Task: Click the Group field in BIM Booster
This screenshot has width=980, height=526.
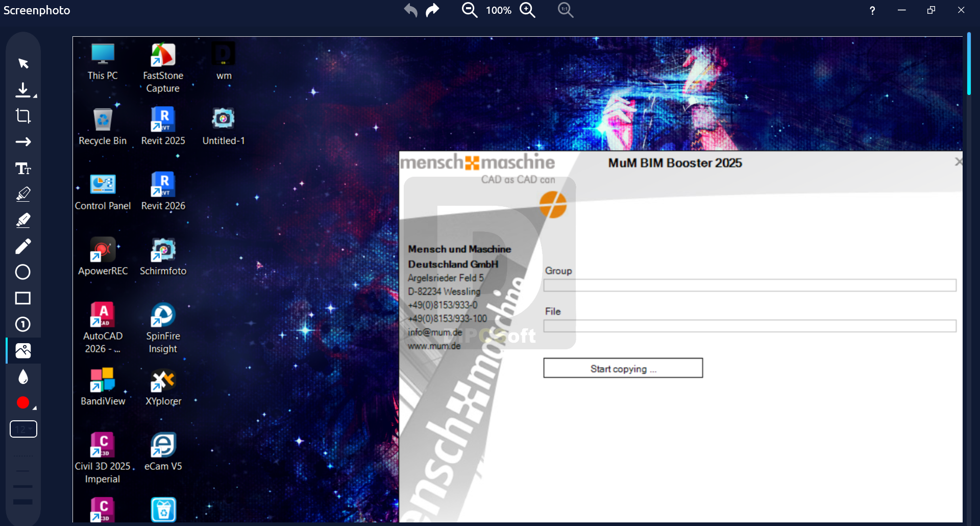Action: 750,285
